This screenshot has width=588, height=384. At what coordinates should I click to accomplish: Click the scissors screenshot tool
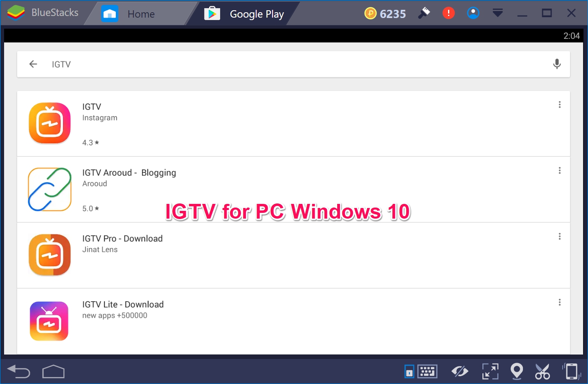[543, 371]
